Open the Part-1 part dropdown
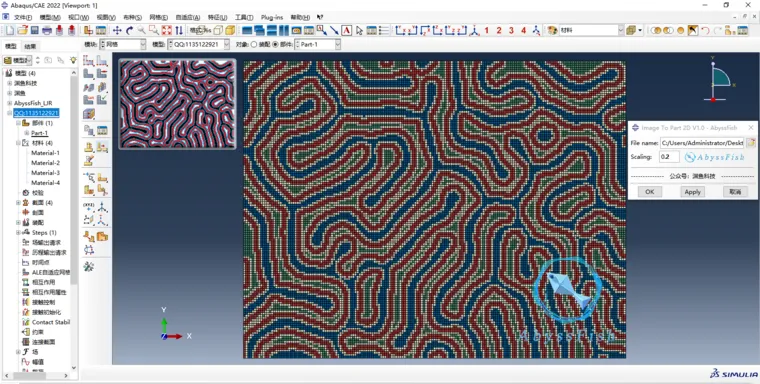The height and width of the screenshot is (384, 760). (x=317, y=44)
